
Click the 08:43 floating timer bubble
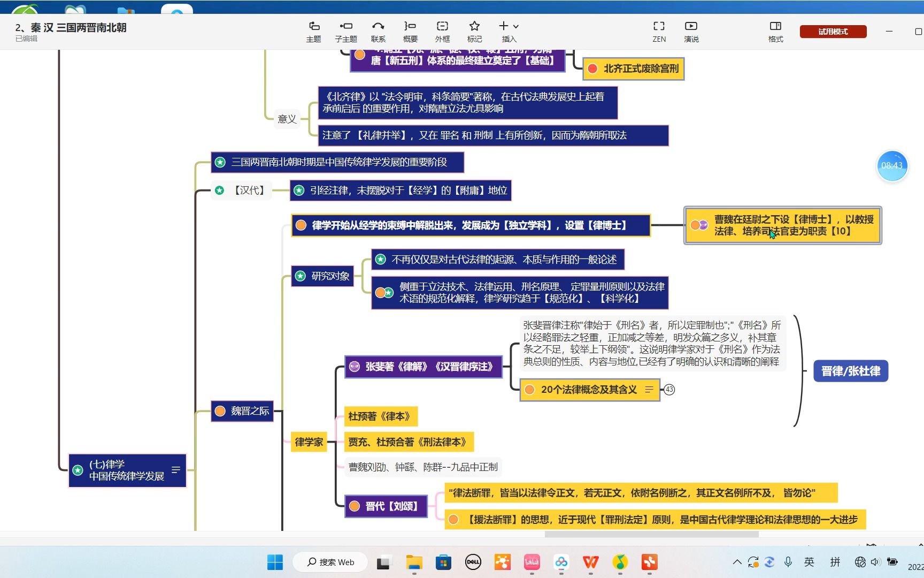(892, 165)
